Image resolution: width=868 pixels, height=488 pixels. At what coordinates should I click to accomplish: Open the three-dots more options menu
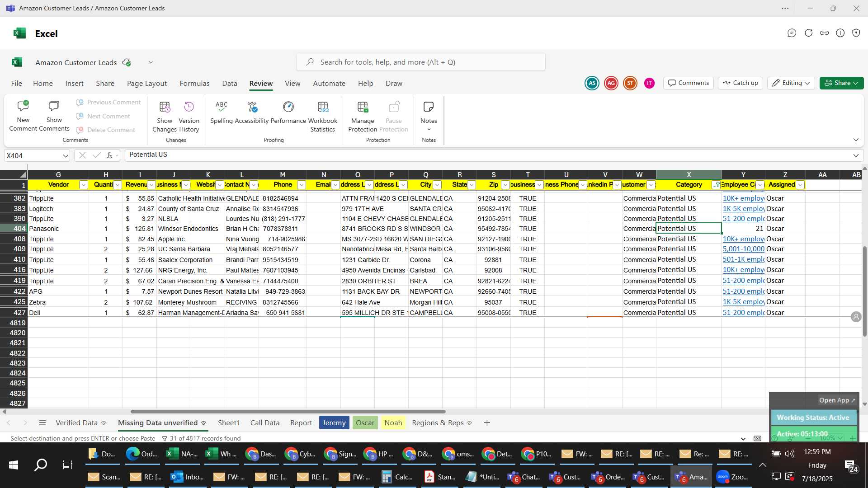[785, 8]
